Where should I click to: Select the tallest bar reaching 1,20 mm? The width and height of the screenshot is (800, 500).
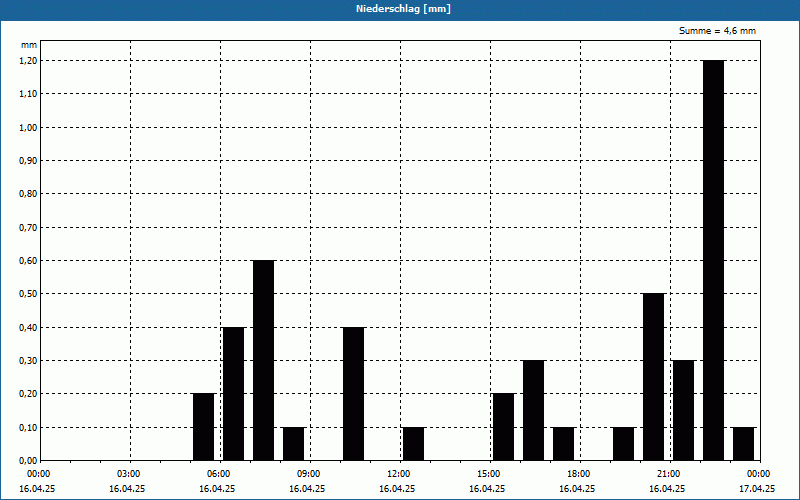click(x=713, y=260)
